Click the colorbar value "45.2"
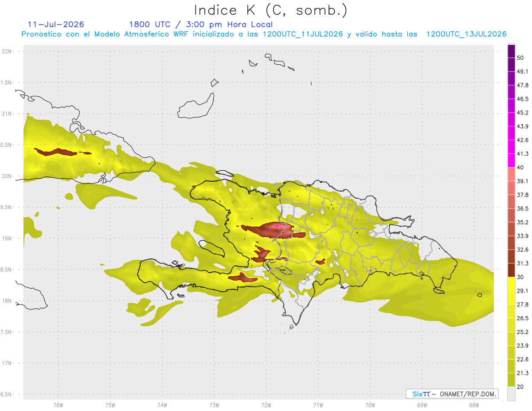The image size is (532, 411). [523, 113]
